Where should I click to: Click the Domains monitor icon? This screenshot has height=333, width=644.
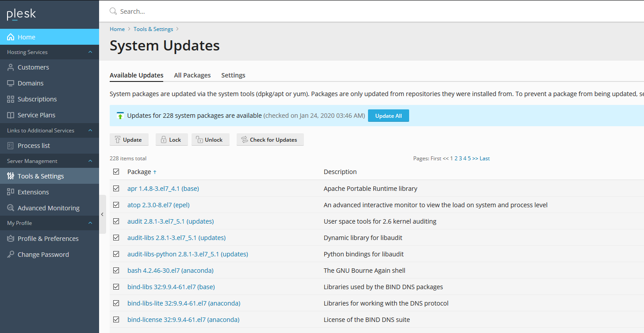pos(11,83)
